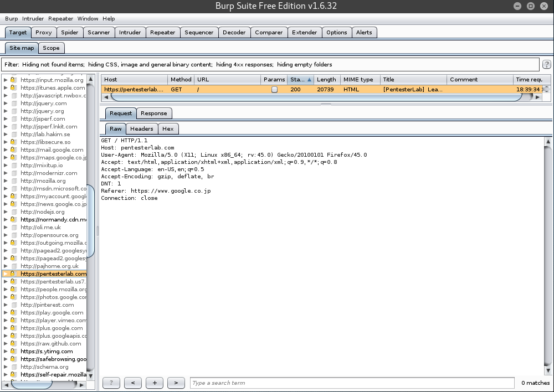Show the Headers view tab
This screenshot has width=554, height=392.
142,129
